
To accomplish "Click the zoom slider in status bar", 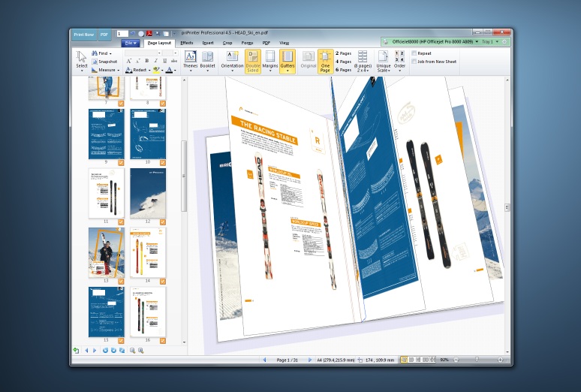I will tap(477, 360).
